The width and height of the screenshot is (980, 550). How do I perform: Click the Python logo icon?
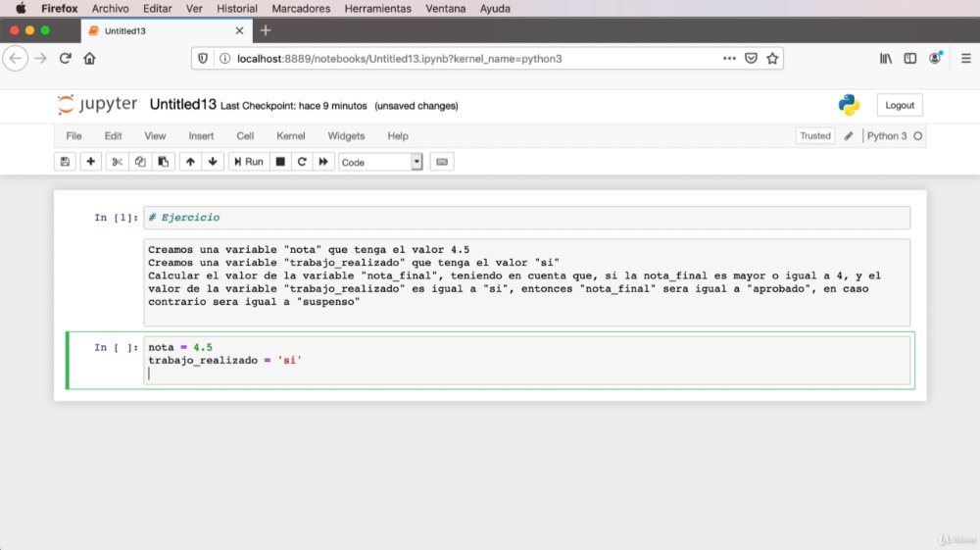point(849,105)
